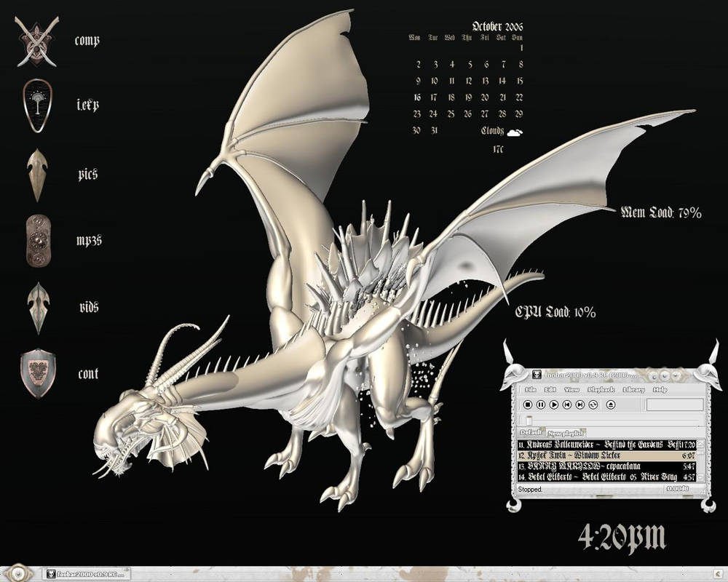
Task: Open the Help menu in foobar2000
Action: tap(660, 390)
